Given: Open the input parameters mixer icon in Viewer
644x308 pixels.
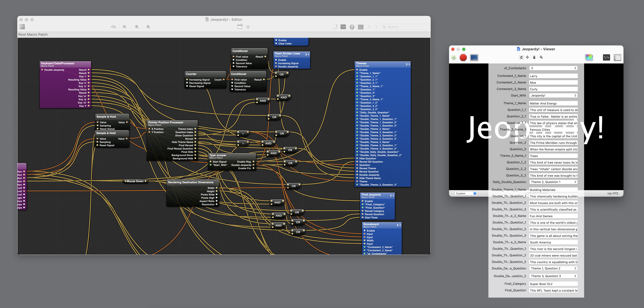Looking at the screenshot, I should [606, 57].
